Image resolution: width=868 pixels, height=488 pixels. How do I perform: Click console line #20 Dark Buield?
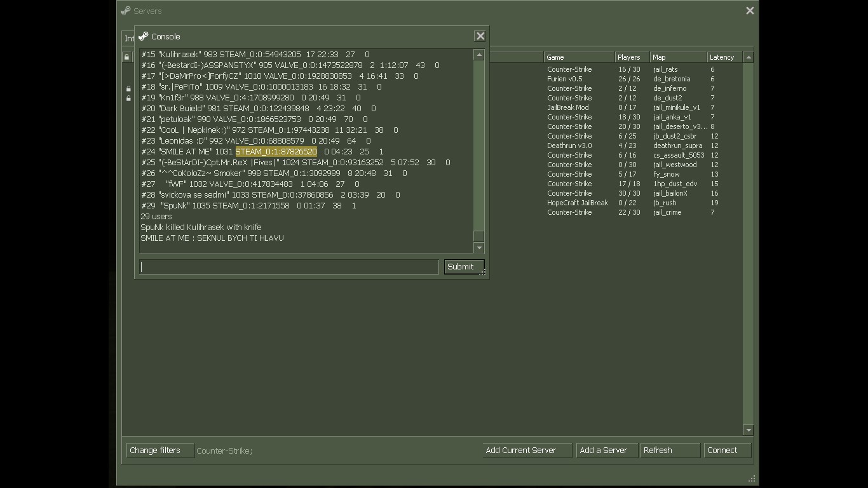(258, 109)
